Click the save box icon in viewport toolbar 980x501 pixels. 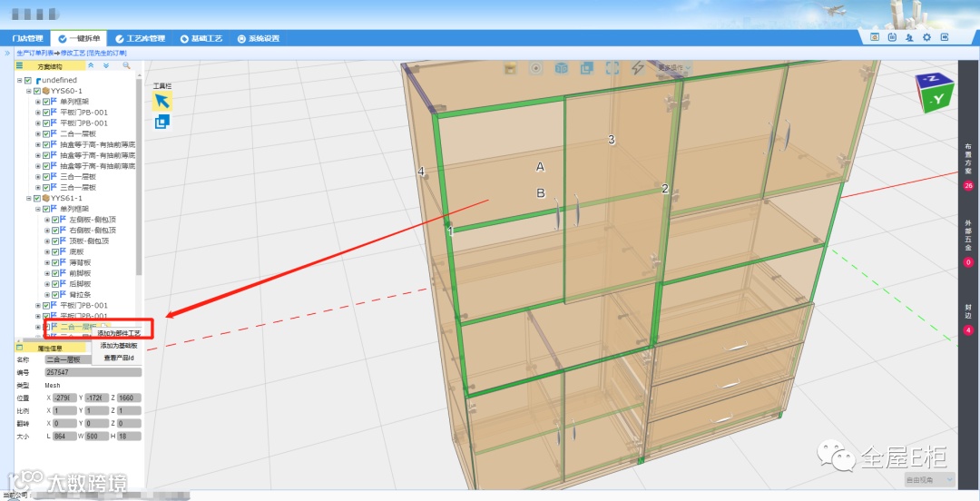pos(511,68)
